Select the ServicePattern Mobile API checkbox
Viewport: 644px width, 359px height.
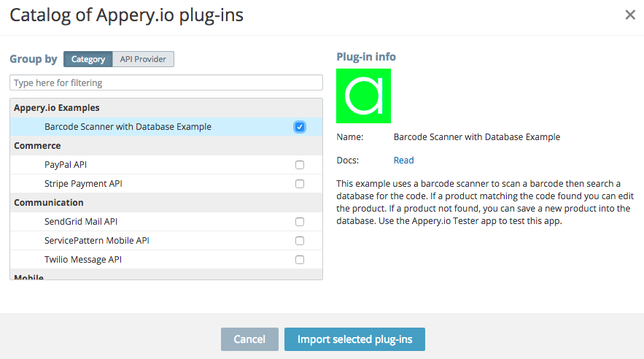pyautogui.click(x=300, y=241)
